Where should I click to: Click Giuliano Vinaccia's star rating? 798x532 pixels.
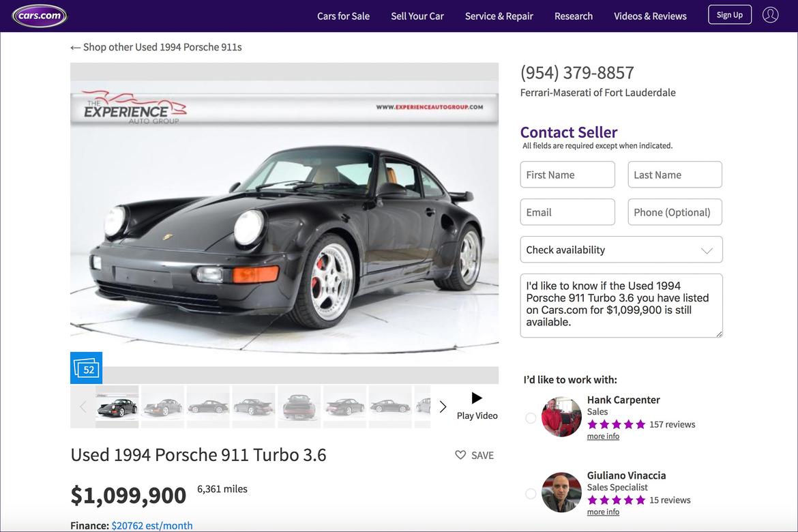617,501
